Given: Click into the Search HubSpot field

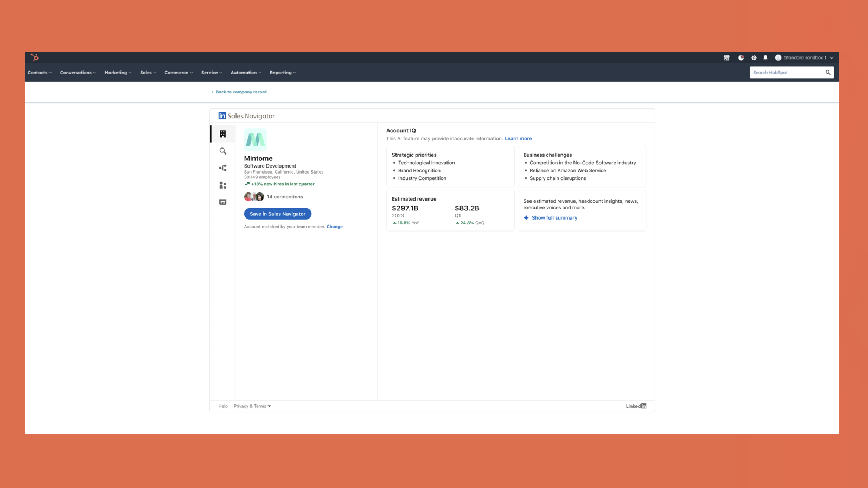Looking at the screenshot, I should tap(787, 73).
